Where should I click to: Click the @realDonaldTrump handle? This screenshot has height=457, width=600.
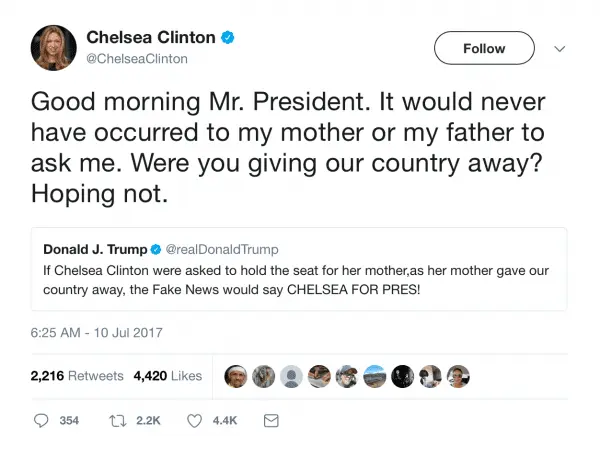click(x=221, y=249)
